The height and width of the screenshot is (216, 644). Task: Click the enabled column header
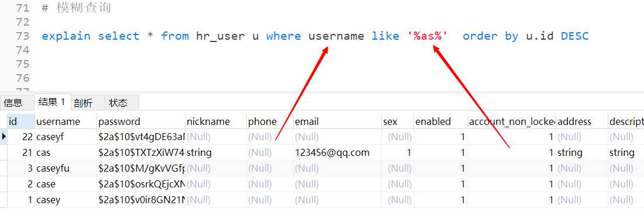(440, 122)
